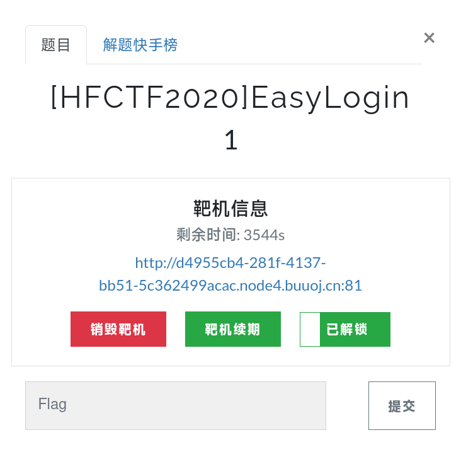Click the Flag placeholder text
Image resolution: width=461 pixels, height=476 pixels.
[52, 404]
